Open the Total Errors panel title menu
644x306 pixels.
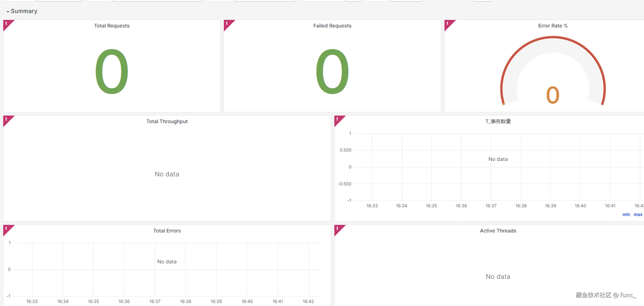(167, 231)
